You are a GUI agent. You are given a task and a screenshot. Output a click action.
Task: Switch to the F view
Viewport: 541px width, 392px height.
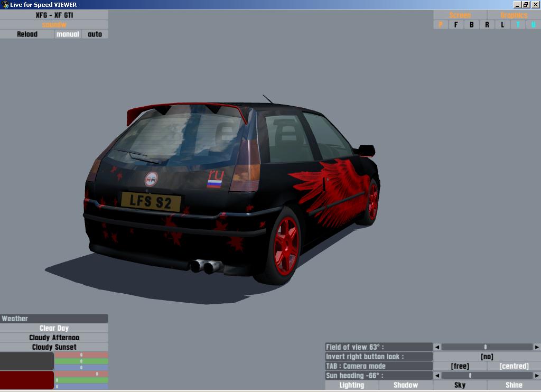click(x=456, y=24)
